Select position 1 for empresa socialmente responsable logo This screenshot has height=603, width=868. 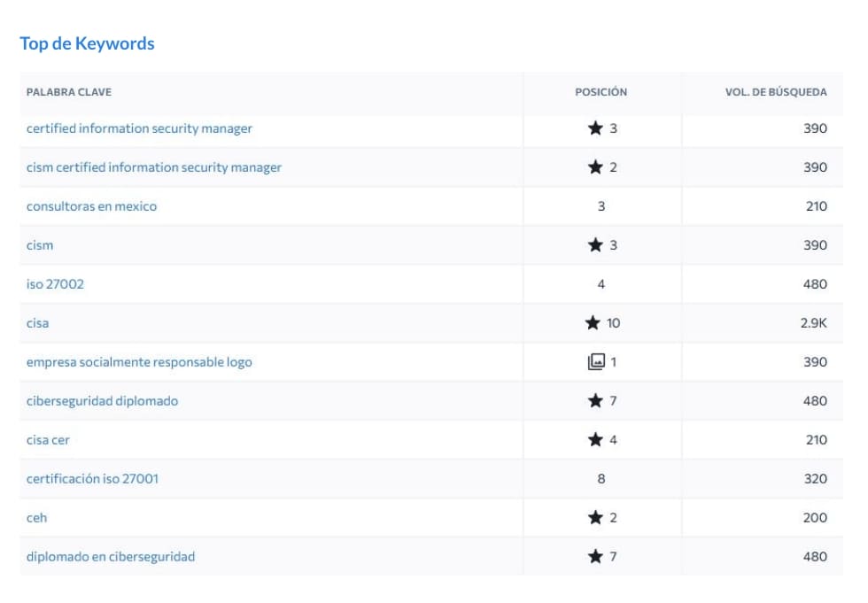click(x=613, y=362)
